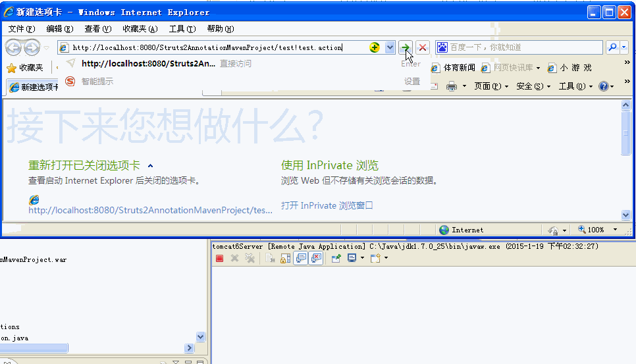
Task: Toggle Scroll Lock in the console toolbar
Action: pyautogui.click(x=285, y=258)
